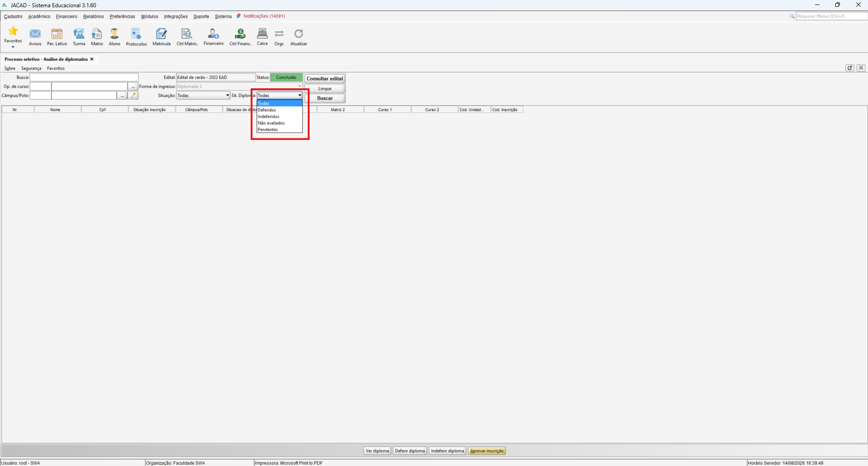Select Deferidos in the open list
This screenshot has height=466, width=868.
click(280, 110)
